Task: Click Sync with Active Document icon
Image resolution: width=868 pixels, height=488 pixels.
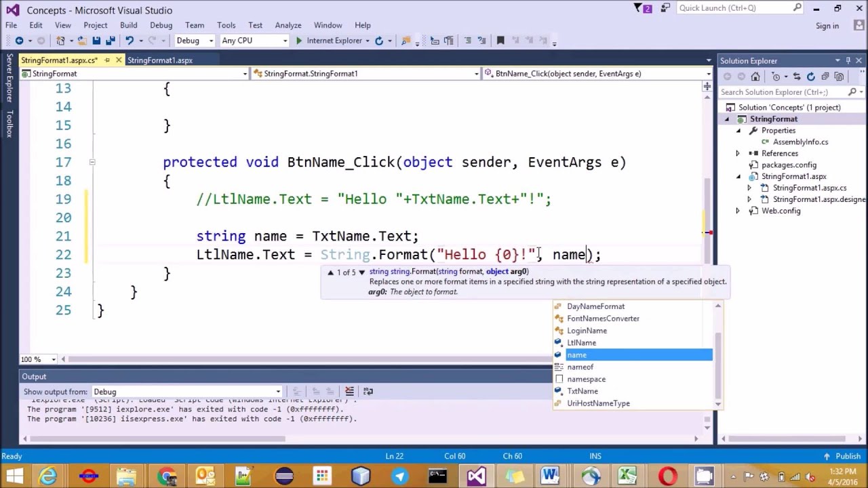Action: (797, 77)
